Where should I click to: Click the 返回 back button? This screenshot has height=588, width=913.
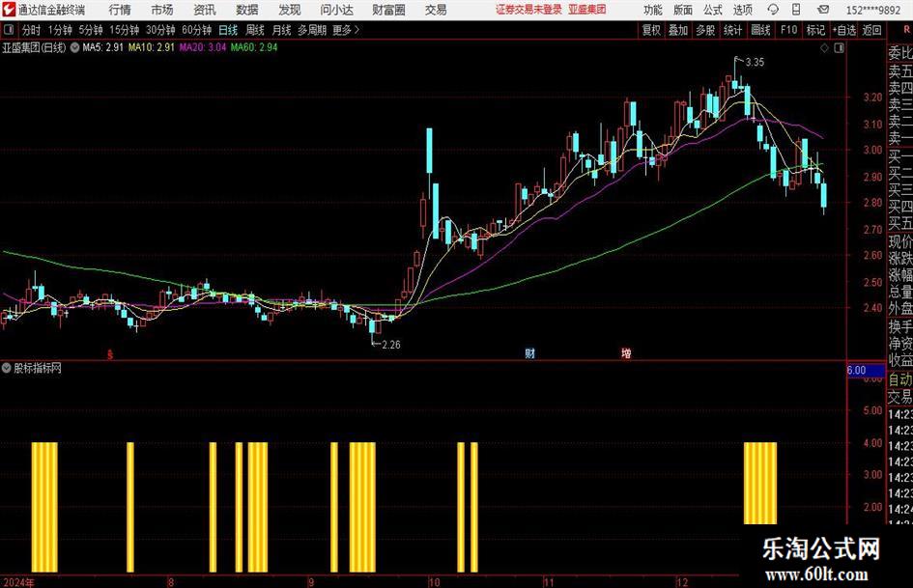(x=871, y=30)
